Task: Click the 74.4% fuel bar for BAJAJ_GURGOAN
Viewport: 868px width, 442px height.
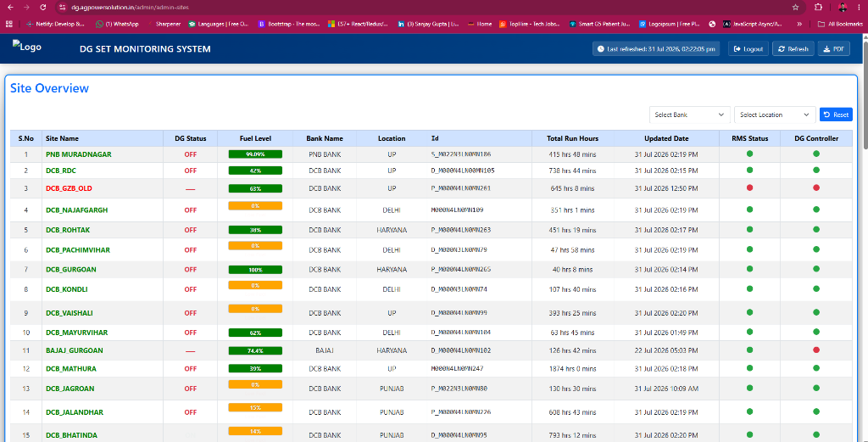Action: 255,350
